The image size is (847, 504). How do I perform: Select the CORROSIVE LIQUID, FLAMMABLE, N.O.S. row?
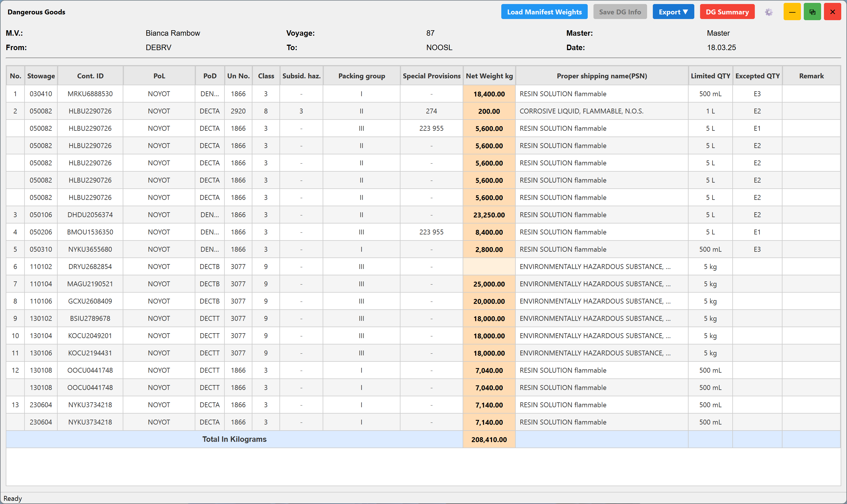(423, 111)
